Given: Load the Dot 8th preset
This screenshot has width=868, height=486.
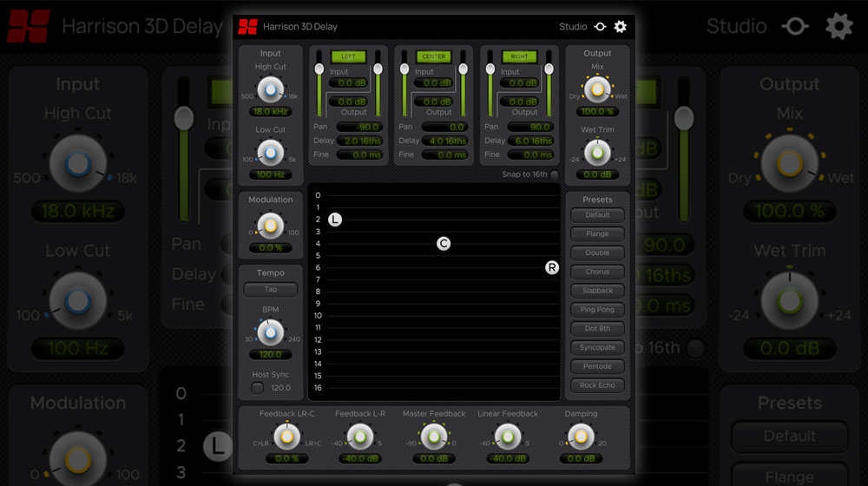Looking at the screenshot, I should pos(597,328).
